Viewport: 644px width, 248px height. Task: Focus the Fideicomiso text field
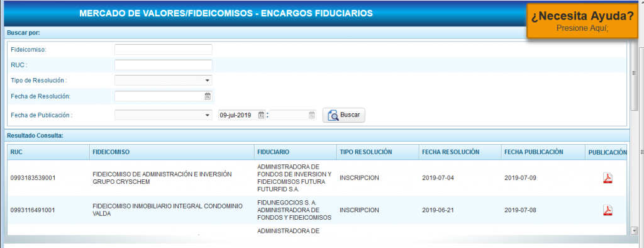164,49
